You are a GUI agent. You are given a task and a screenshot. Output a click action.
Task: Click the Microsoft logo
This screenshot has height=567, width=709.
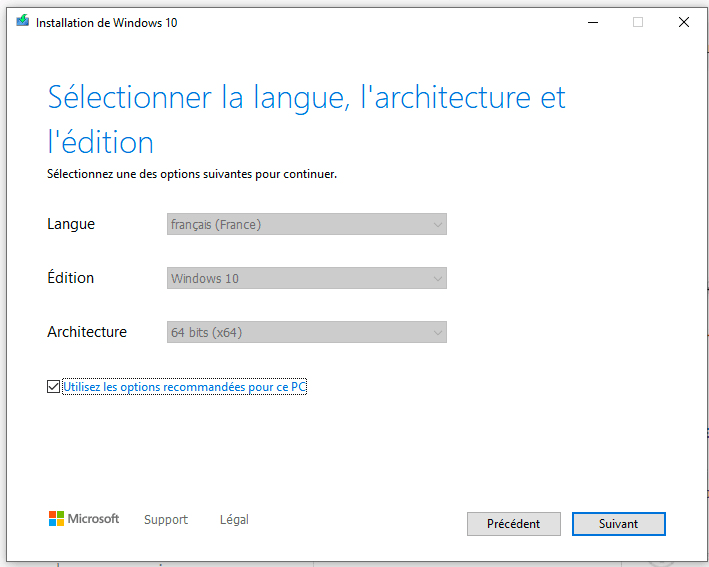84,519
